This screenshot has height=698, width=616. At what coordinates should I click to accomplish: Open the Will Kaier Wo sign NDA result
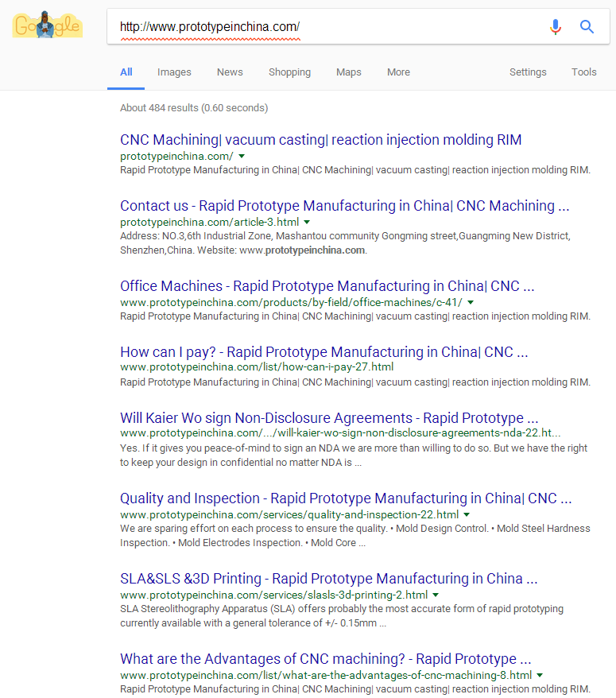329,418
